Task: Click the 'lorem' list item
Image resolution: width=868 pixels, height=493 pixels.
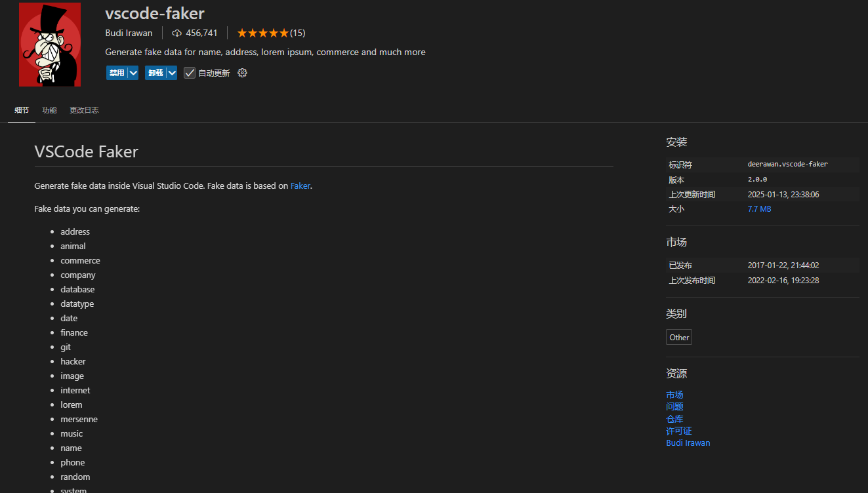Action: (72, 404)
